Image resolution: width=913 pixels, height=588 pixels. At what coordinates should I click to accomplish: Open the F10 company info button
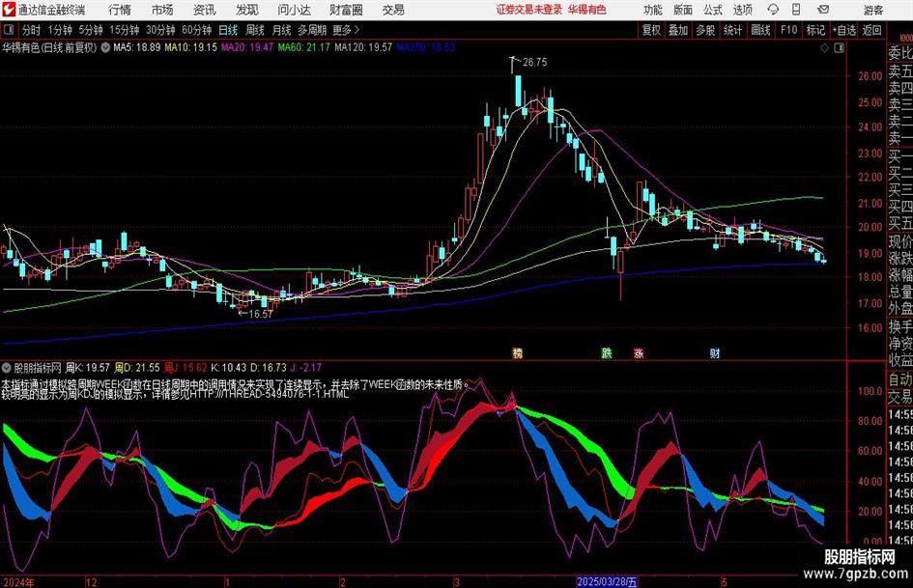click(788, 30)
